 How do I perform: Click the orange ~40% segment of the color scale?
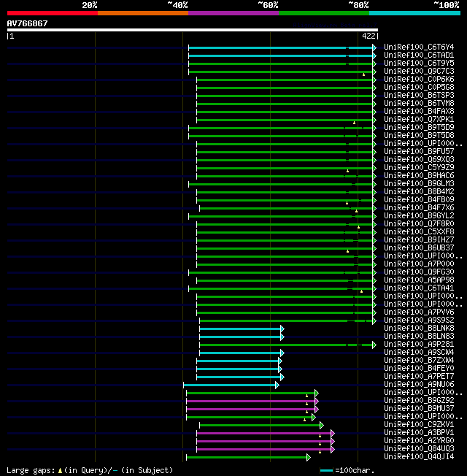click(143, 13)
